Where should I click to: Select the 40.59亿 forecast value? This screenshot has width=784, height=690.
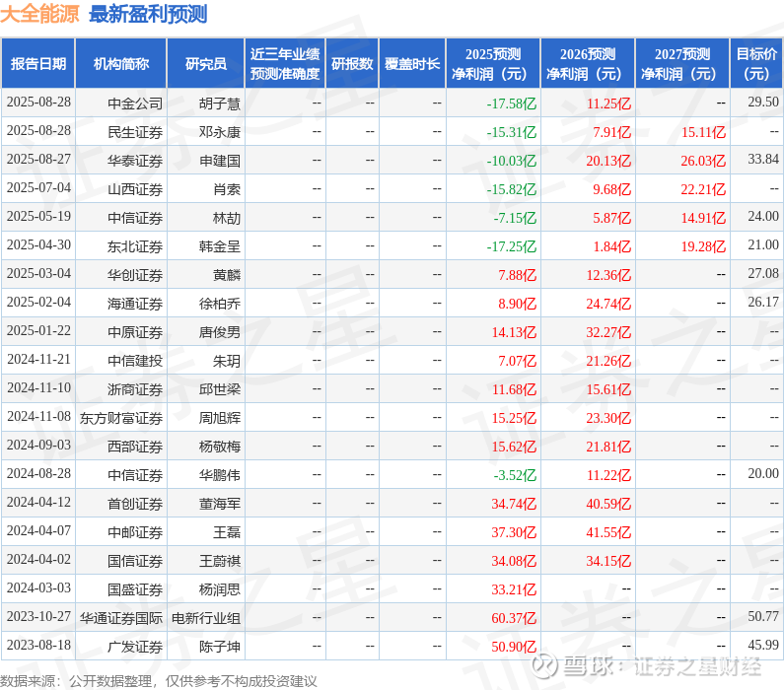[x=608, y=504]
